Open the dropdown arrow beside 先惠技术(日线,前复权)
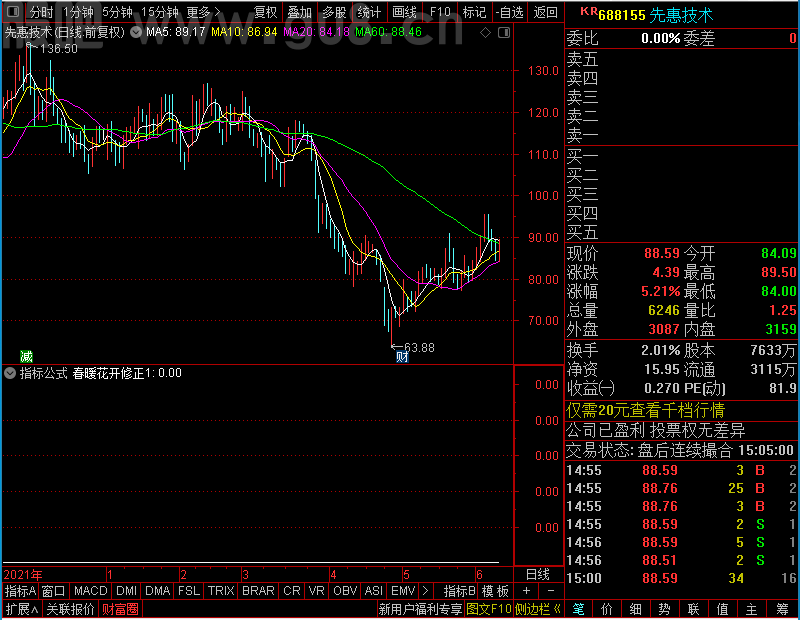 [136, 32]
